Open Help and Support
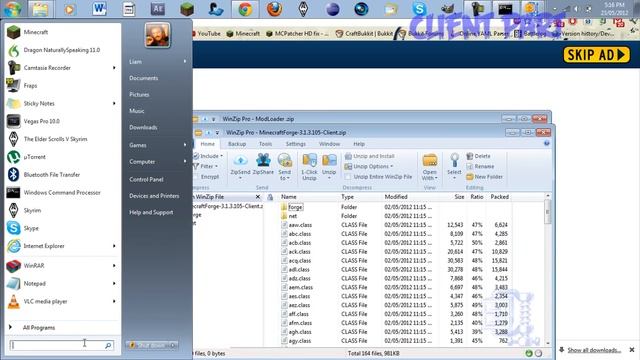This screenshot has width=640, height=360. click(151, 212)
